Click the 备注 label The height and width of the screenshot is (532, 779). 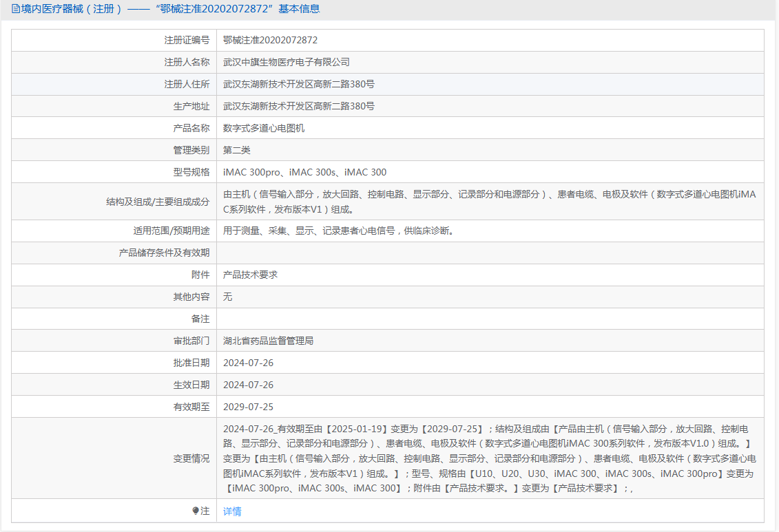(200, 319)
